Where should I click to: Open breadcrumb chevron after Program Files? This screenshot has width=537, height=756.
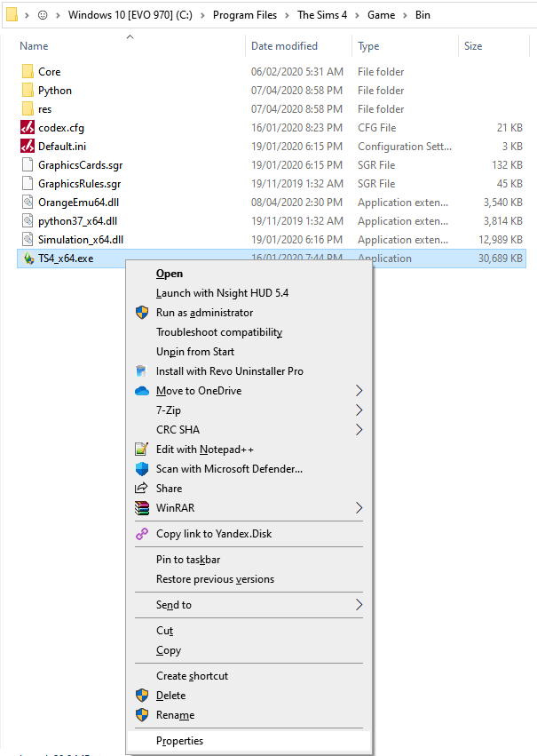click(x=287, y=15)
